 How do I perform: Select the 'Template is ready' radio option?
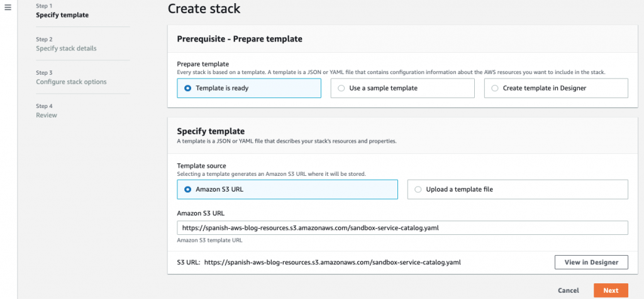point(188,89)
